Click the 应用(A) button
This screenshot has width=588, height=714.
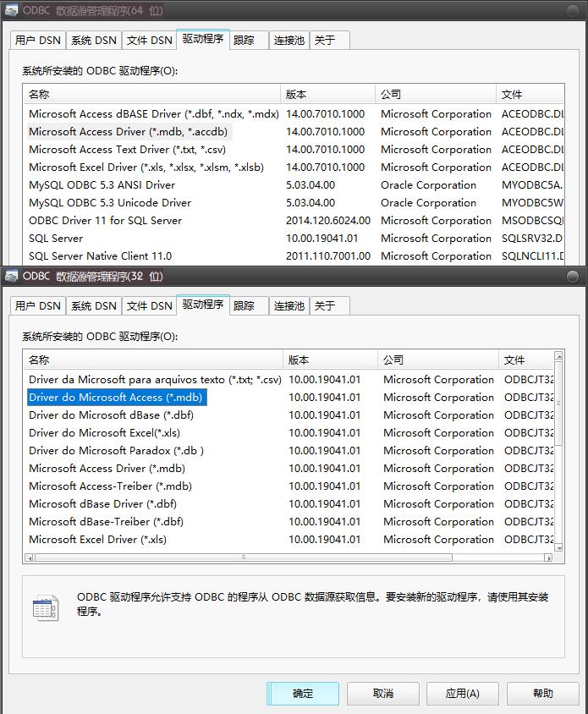(463, 694)
